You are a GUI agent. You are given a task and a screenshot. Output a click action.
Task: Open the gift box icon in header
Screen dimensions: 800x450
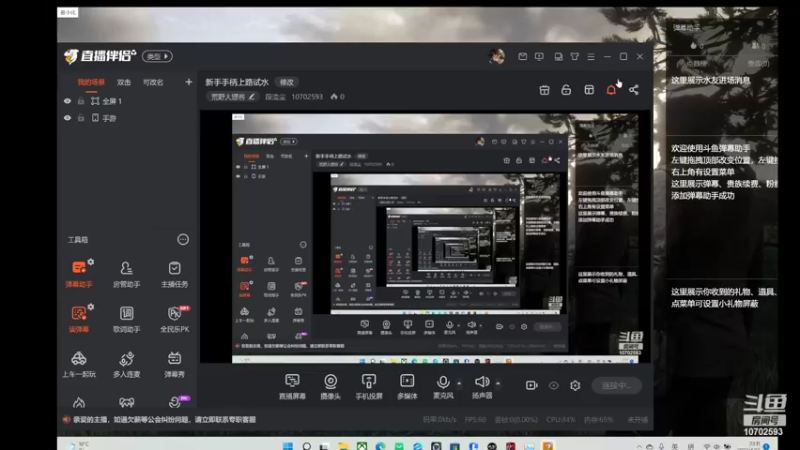click(544, 90)
